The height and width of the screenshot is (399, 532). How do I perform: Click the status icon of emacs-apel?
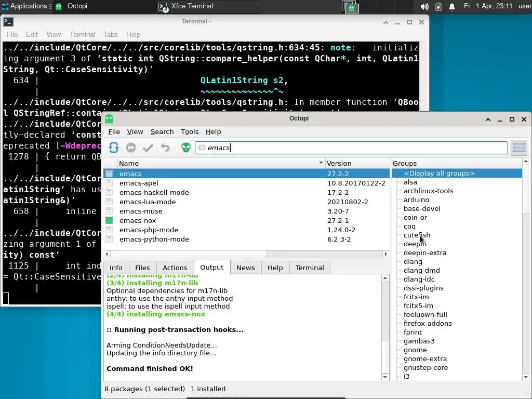[x=109, y=183]
